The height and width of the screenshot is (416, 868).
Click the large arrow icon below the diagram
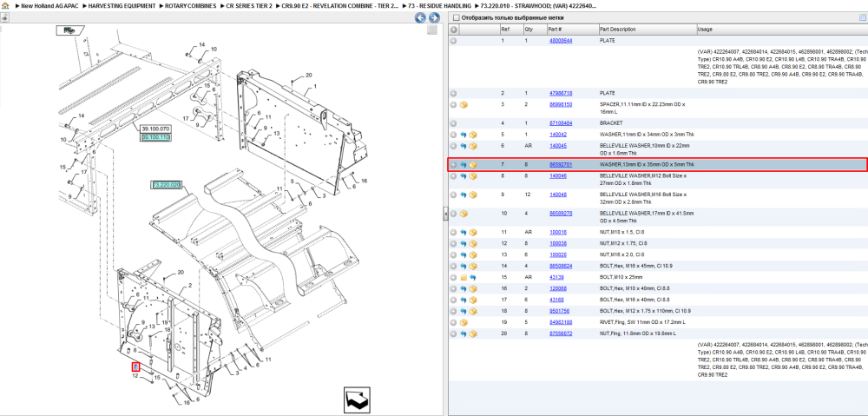pyautogui.click(x=355, y=399)
